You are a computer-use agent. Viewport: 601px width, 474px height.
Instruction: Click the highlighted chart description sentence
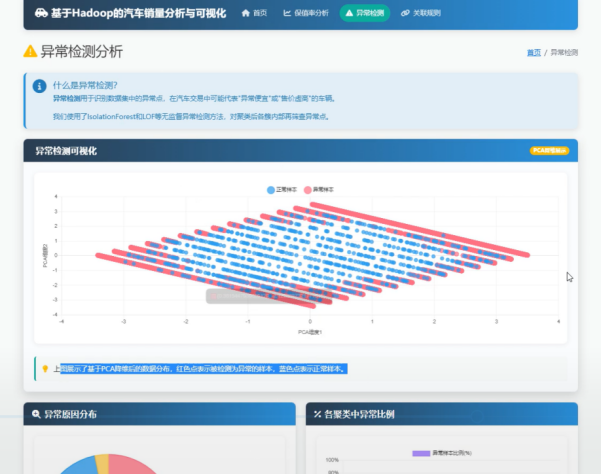pyautogui.click(x=204, y=369)
